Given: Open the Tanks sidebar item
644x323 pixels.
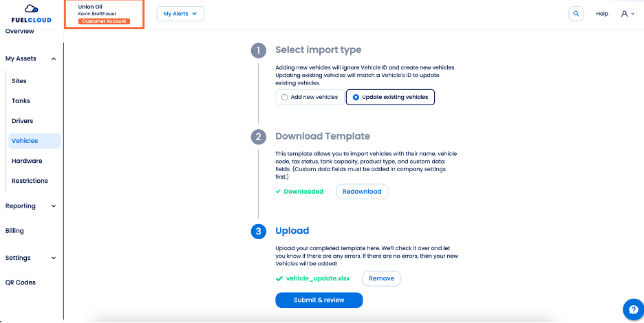Looking at the screenshot, I should coord(21,101).
